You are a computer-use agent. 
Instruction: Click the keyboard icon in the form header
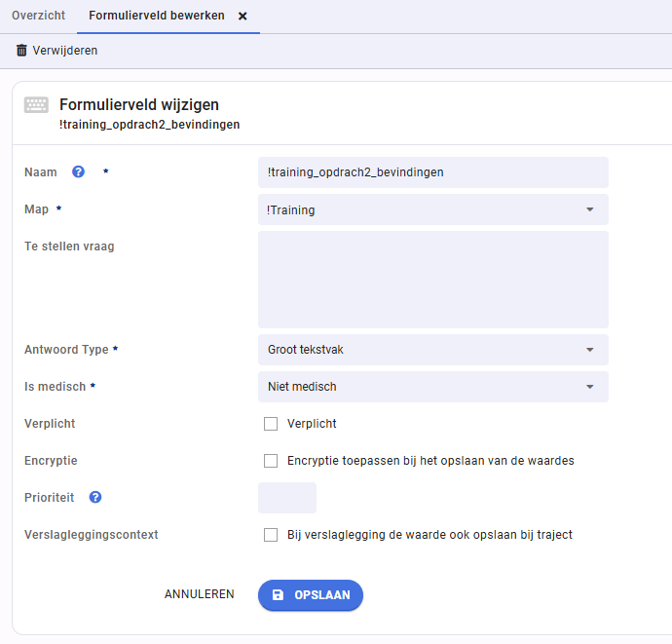click(x=36, y=105)
